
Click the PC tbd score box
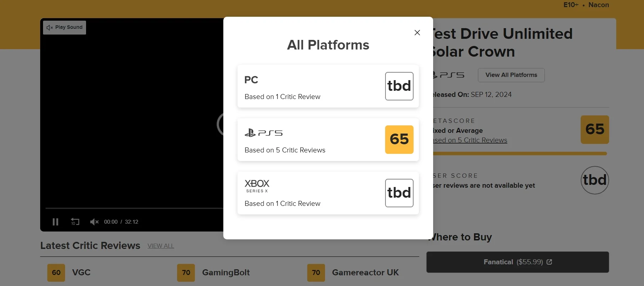pyautogui.click(x=399, y=86)
